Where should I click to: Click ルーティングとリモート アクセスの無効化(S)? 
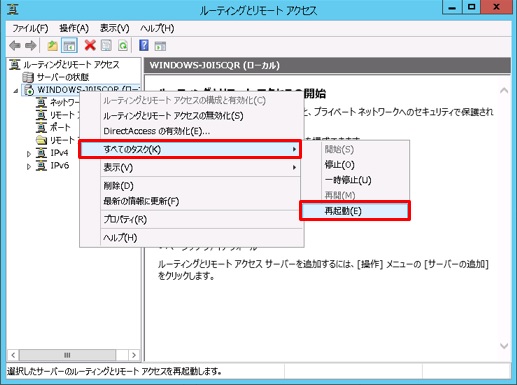173,116
